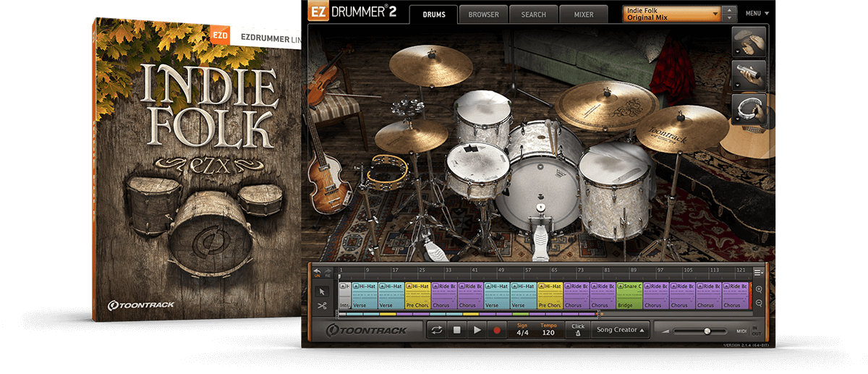The width and height of the screenshot is (868, 374).
Task: Toggle loop playback
Action: tap(437, 330)
